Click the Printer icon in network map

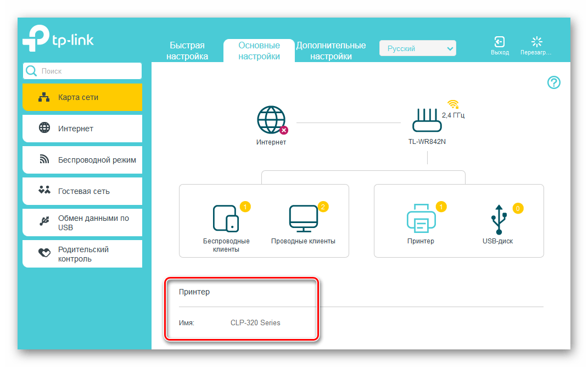click(421, 218)
